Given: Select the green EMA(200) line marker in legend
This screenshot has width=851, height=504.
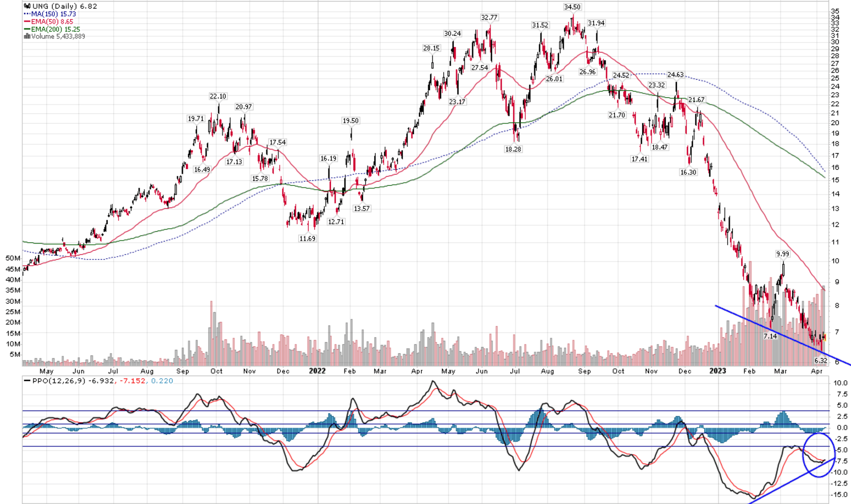Looking at the screenshot, I should [x=28, y=29].
